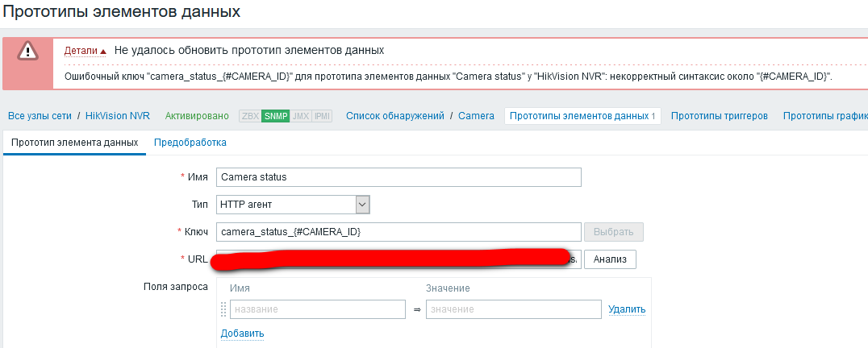Click the warning triangle icon
The height and width of the screenshot is (348, 868).
coord(28,51)
